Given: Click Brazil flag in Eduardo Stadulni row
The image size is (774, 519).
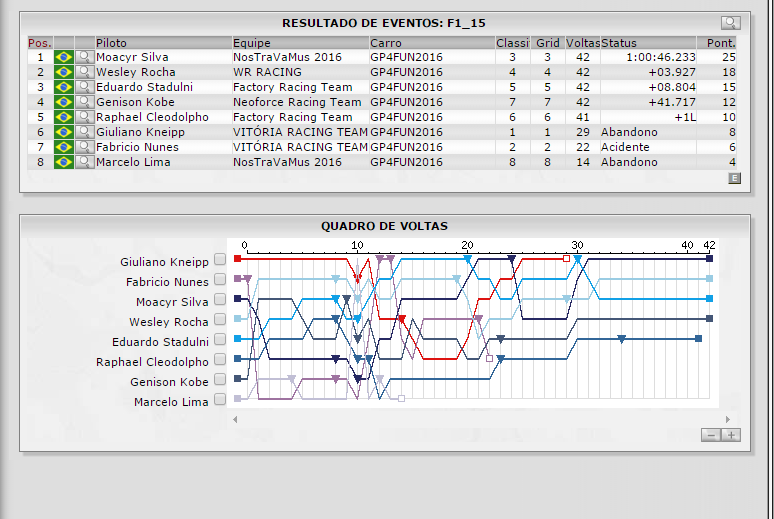Looking at the screenshot, I should click(64, 87).
